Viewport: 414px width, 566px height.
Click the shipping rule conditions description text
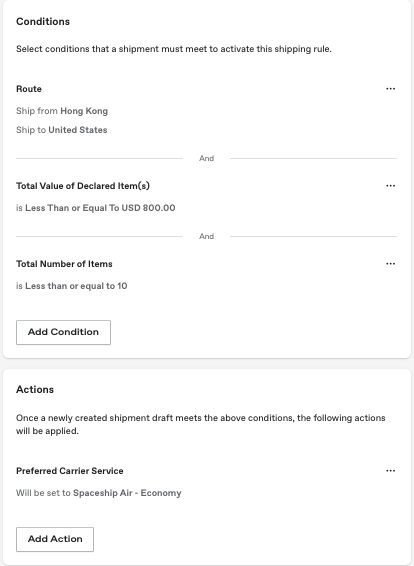coord(174,49)
